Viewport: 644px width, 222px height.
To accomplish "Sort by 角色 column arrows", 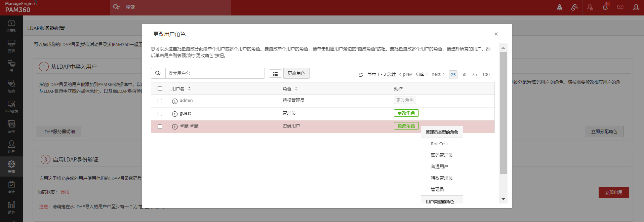I will [296, 89].
